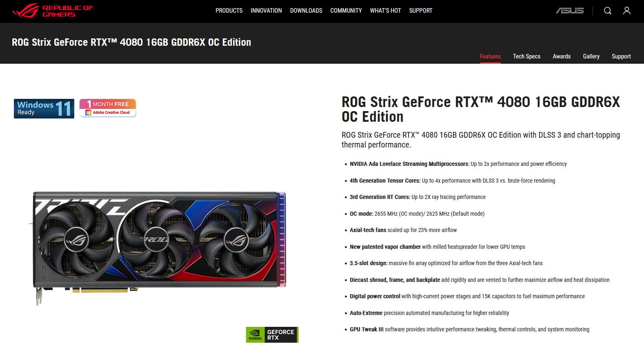Screen dimensions: 644x364
Task: Open the Downloads menu
Action: click(306, 11)
